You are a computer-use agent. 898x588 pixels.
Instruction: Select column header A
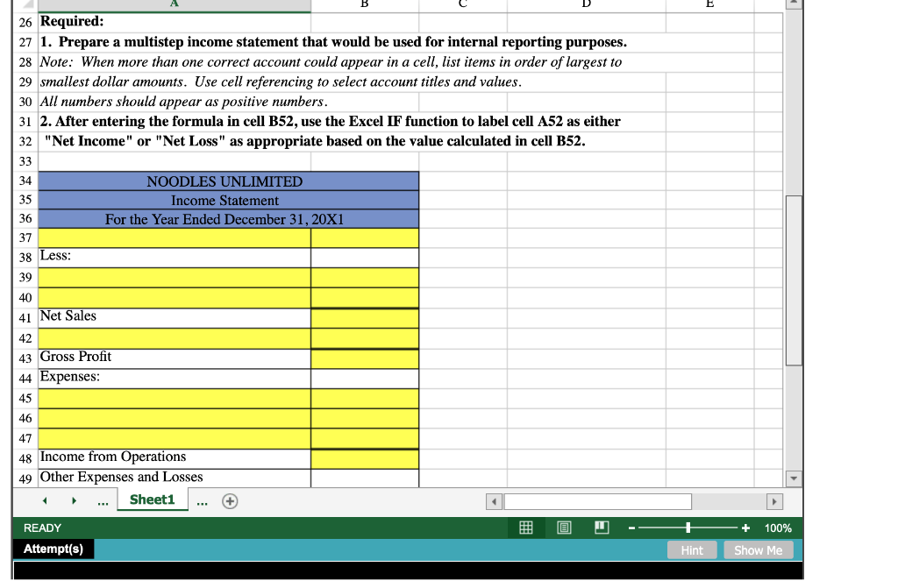pyautogui.click(x=172, y=4)
